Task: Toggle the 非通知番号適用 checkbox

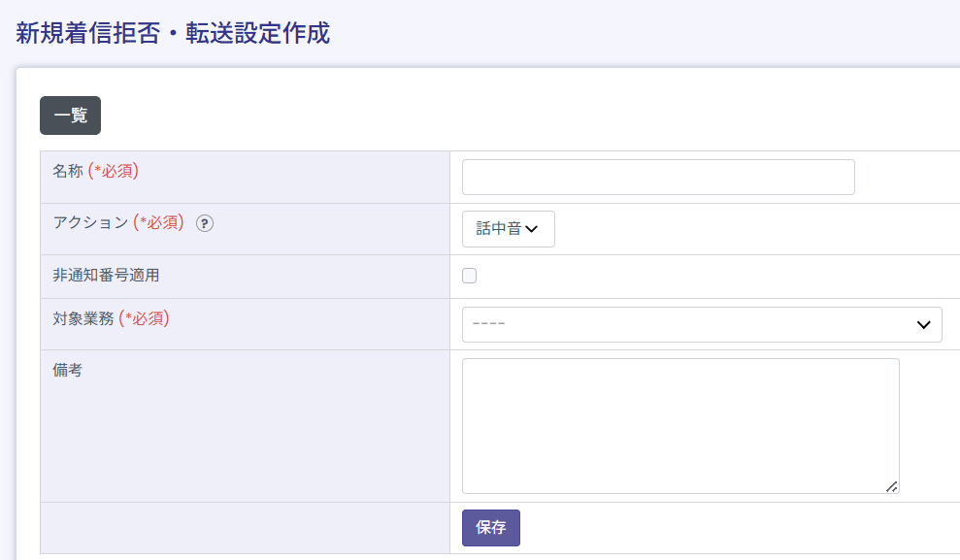Action: coord(470,276)
